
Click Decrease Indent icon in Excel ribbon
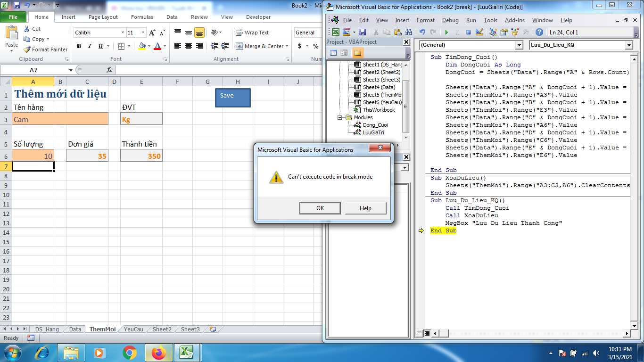[215, 46]
